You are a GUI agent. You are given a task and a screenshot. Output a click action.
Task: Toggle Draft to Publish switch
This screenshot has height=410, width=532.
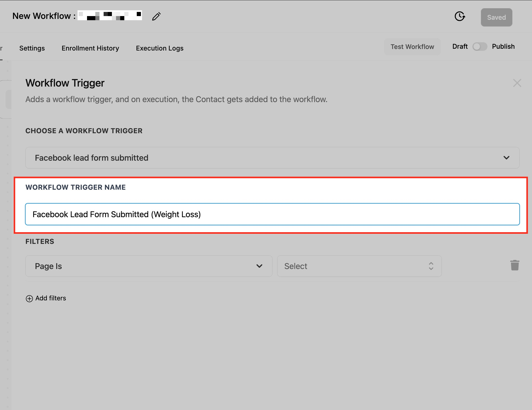click(x=479, y=47)
